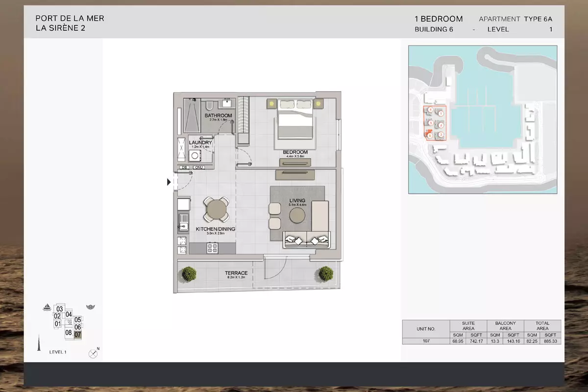
Task: Click the black entrance arrow on the floor plan
Action: (x=169, y=182)
